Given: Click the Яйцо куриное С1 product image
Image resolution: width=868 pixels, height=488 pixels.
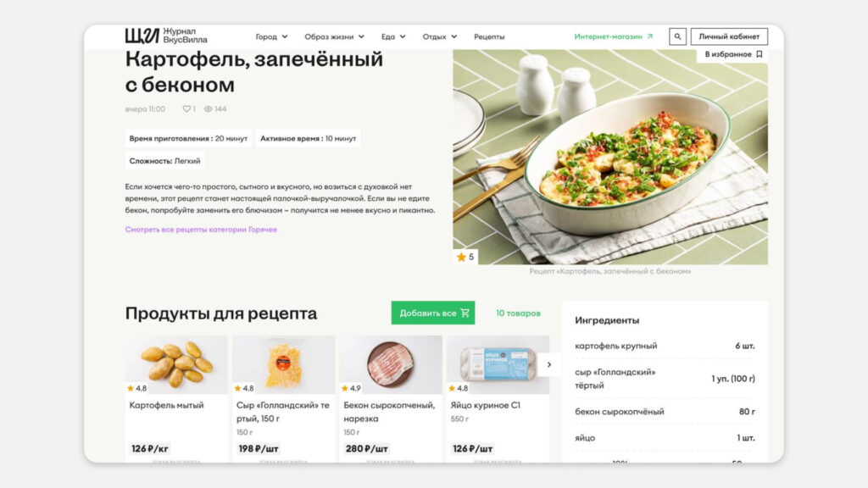Looking at the screenshot, I should click(x=498, y=364).
